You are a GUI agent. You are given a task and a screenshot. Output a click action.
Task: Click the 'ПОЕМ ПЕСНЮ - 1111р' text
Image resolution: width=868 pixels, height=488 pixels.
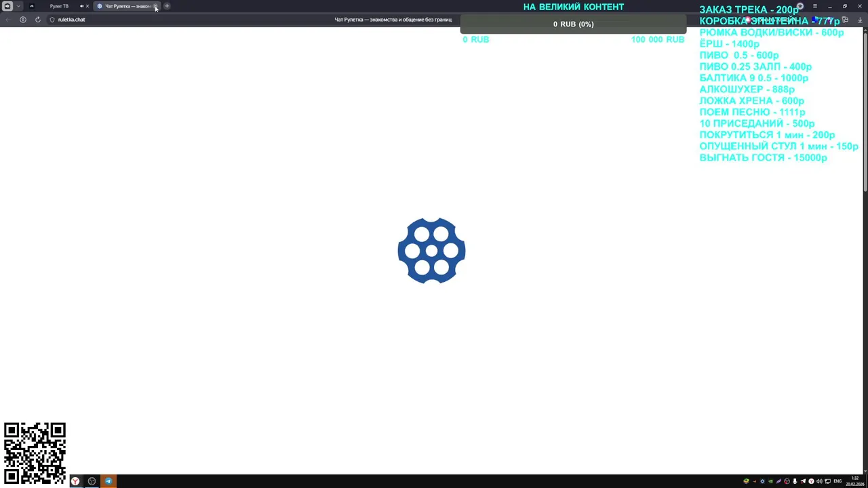752,113
